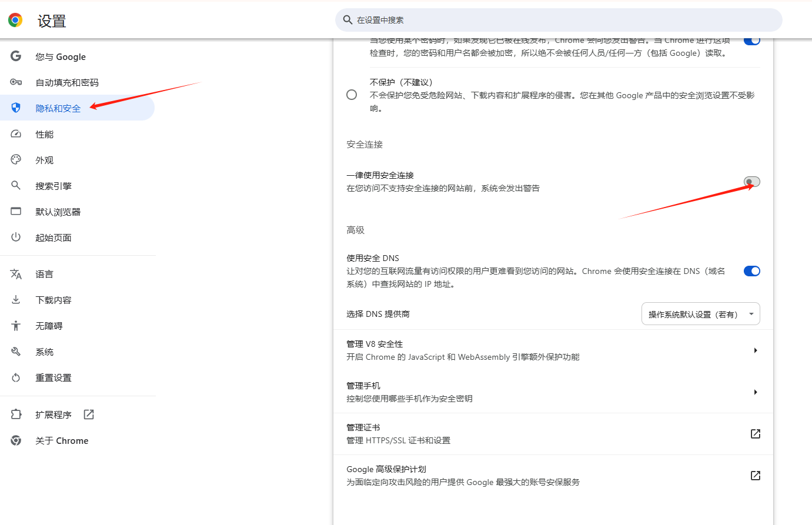Click the translate icon for 语言

[x=16, y=274]
